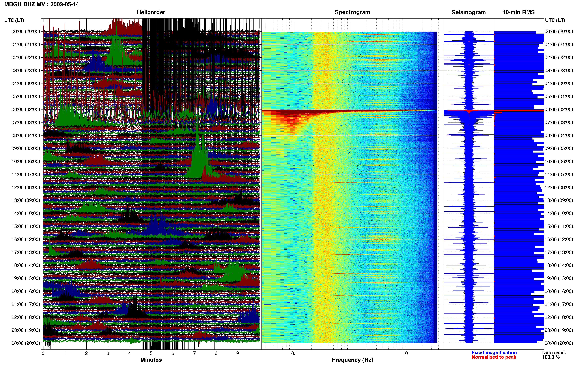Image resolution: width=588 pixels, height=368 pixels.
Task: Click the left time label 19:00 (15:00)
Action: click(26, 278)
